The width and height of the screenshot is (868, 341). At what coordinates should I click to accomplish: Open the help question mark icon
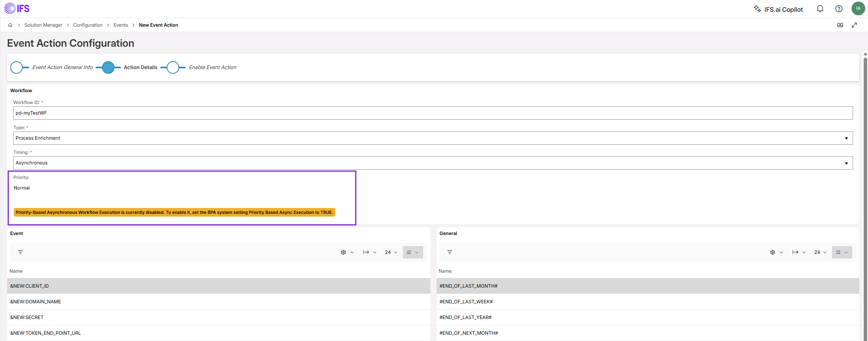pos(839,9)
